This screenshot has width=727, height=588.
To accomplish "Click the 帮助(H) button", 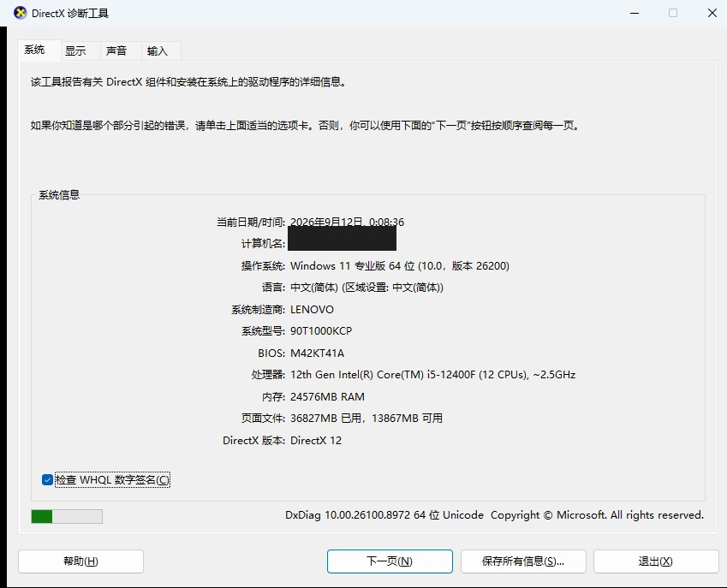I will pyautogui.click(x=80, y=561).
